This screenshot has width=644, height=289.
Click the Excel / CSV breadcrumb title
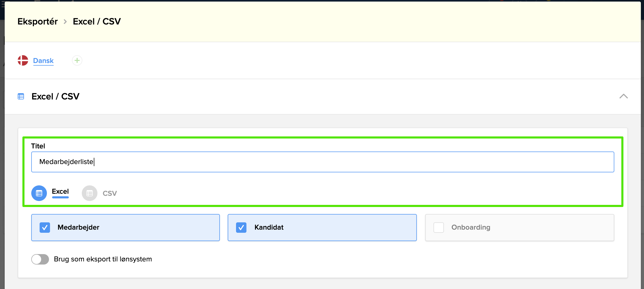tap(97, 21)
